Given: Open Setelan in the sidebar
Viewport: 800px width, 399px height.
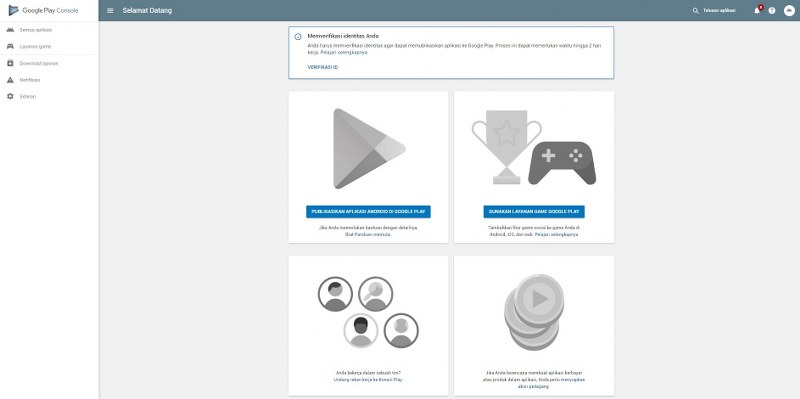Looking at the screenshot, I should (x=28, y=96).
